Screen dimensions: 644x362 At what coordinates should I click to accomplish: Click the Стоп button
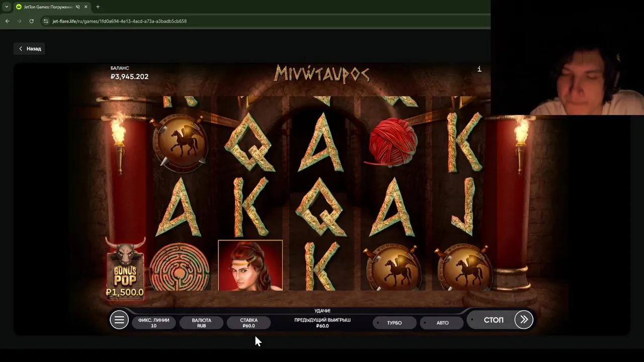click(493, 320)
